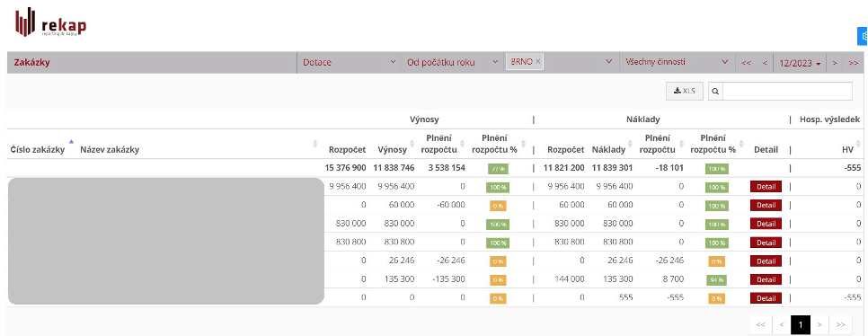Open Detail for the 26 246 row

(766, 261)
